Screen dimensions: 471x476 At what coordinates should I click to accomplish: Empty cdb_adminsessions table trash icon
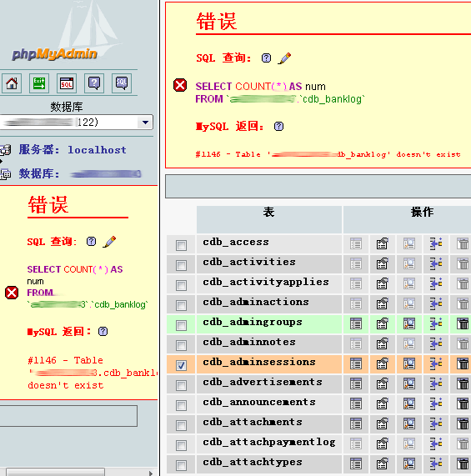click(463, 363)
